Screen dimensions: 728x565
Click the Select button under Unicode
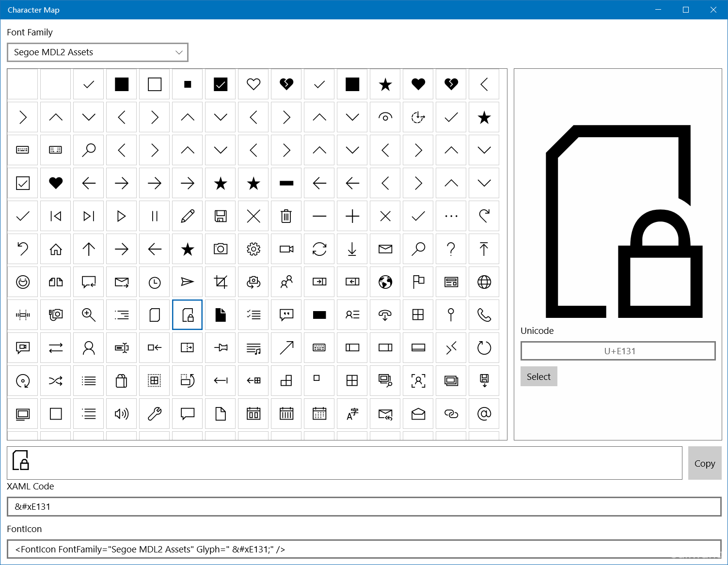[538, 377]
